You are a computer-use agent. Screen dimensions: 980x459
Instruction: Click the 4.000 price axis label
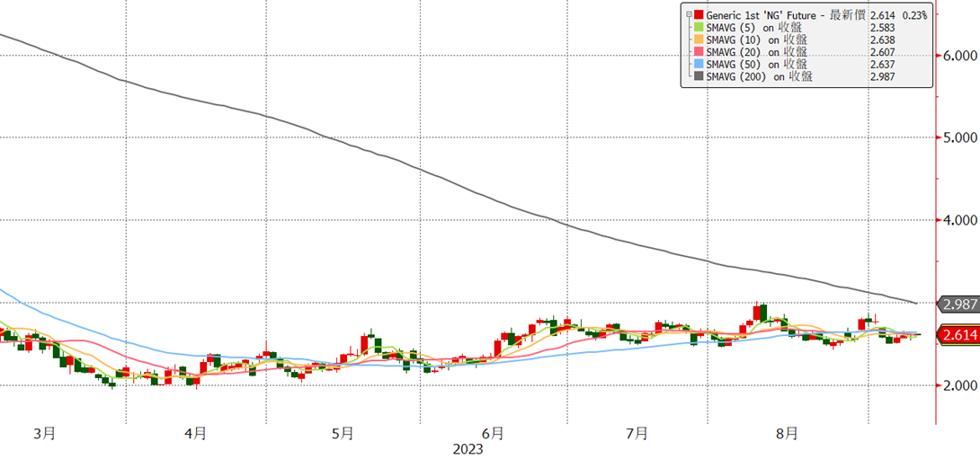958,220
